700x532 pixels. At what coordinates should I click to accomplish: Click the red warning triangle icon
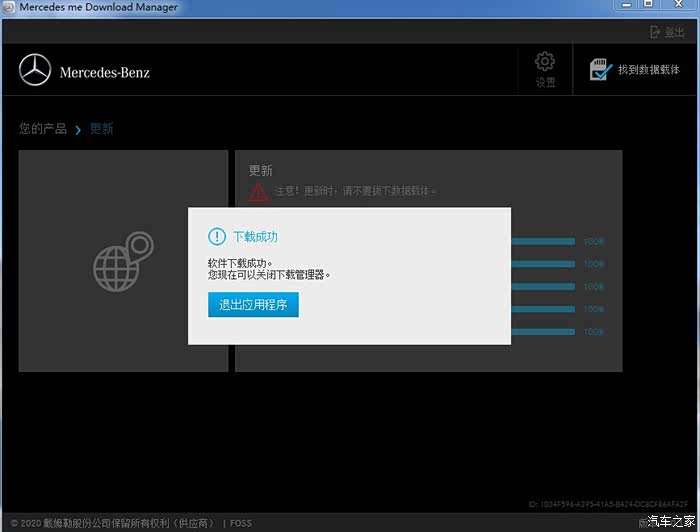point(258,192)
